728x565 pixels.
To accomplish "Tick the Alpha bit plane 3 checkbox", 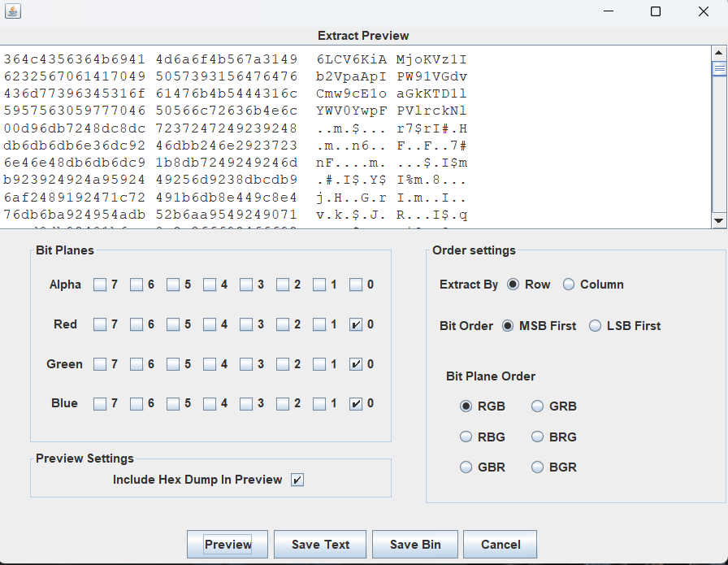I will 246,285.
